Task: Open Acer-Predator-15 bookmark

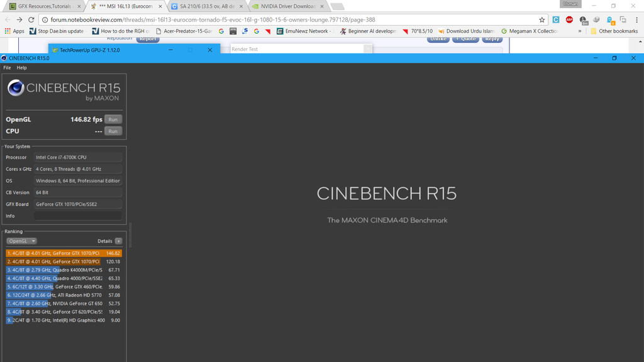Action: pyautogui.click(x=184, y=31)
